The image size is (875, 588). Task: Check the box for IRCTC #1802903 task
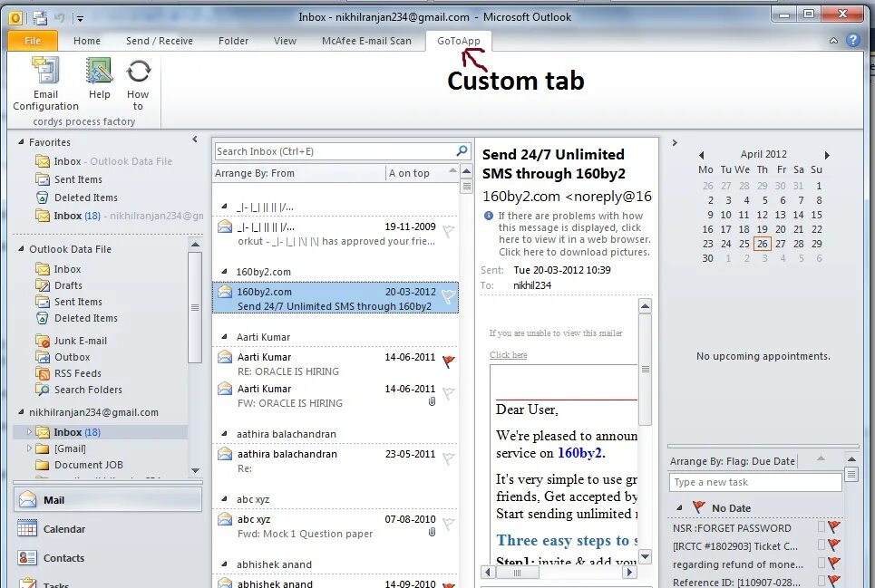[x=821, y=545]
